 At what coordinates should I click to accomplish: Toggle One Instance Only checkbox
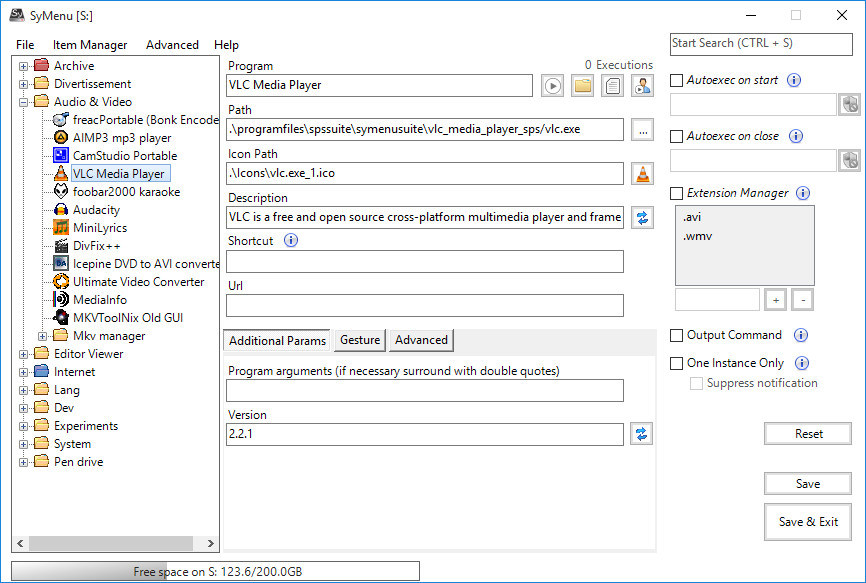pos(676,363)
